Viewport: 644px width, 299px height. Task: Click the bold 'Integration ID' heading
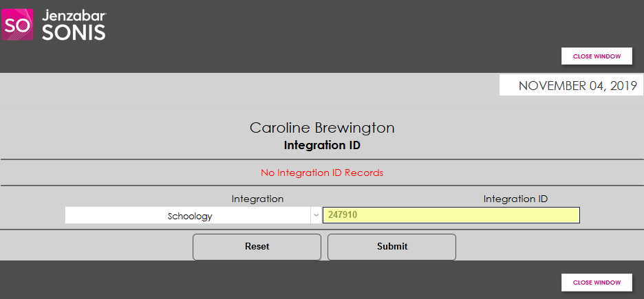tap(322, 145)
